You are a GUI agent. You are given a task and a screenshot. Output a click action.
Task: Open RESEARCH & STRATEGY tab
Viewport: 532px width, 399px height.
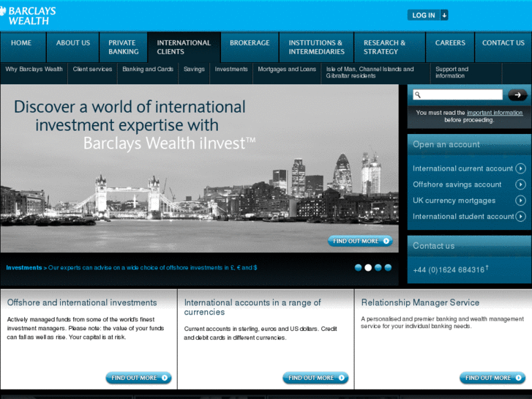click(x=389, y=47)
